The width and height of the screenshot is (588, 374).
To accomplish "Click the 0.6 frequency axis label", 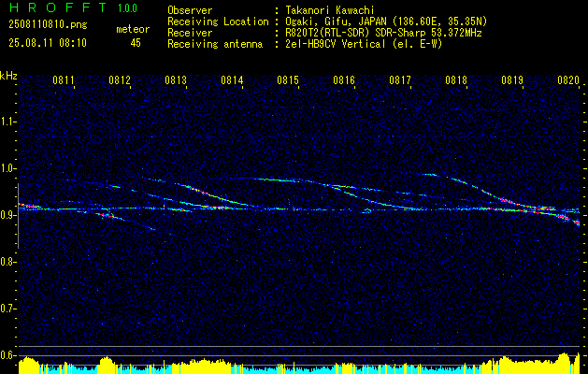I will coord(8,355).
